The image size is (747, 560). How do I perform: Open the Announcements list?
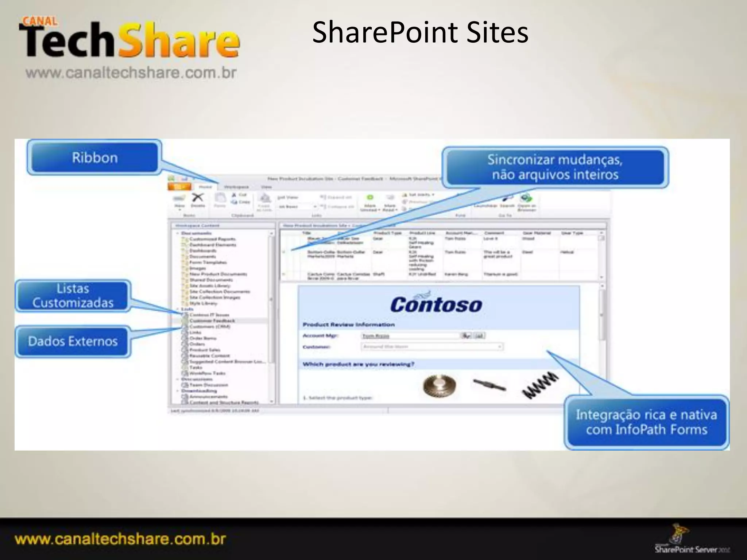click(x=208, y=397)
